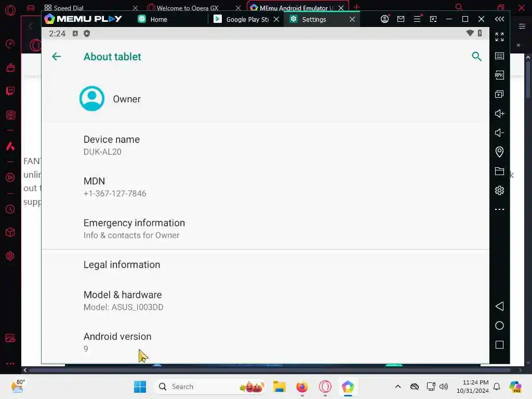
Task: Open MEmu settings gear in sidebar
Action: [x=499, y=190]
